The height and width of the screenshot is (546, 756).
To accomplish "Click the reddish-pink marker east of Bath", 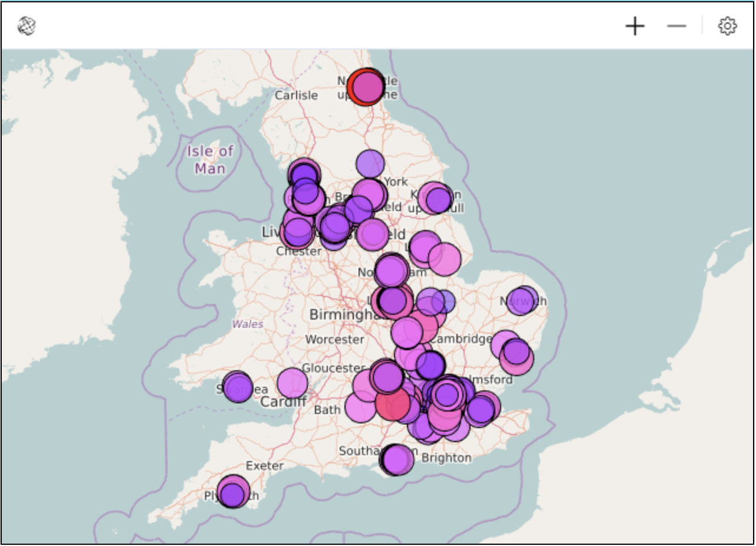I will (392, 406).
